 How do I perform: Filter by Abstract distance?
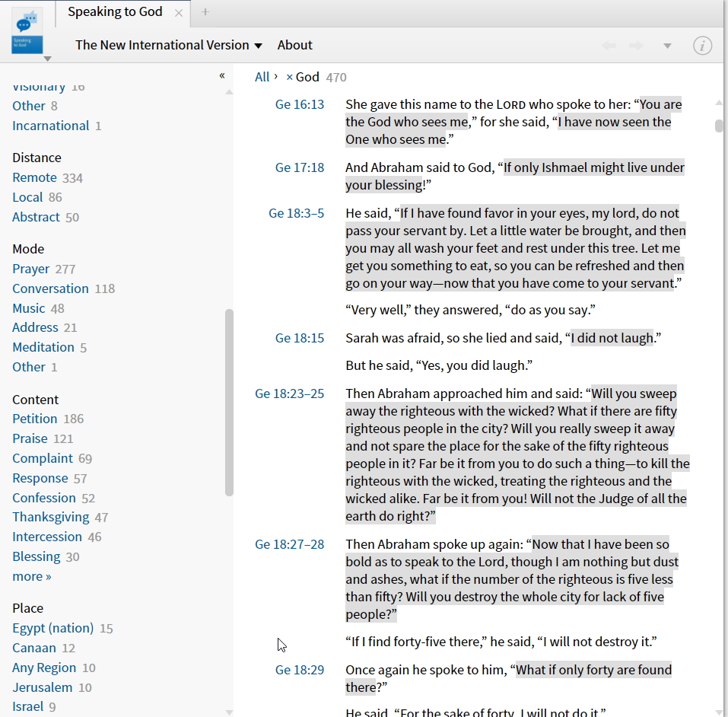click(36, 217)
